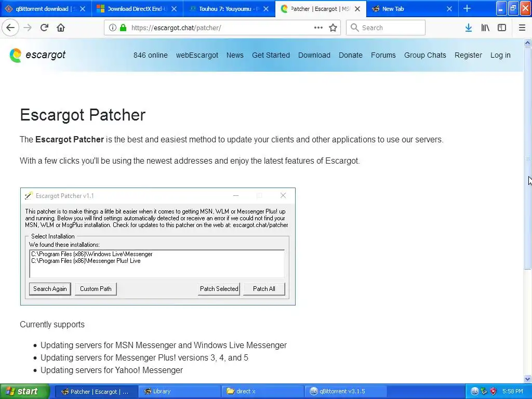
Task: Click the 5:58 PM taskbar clock
Action: pos(513,391)
